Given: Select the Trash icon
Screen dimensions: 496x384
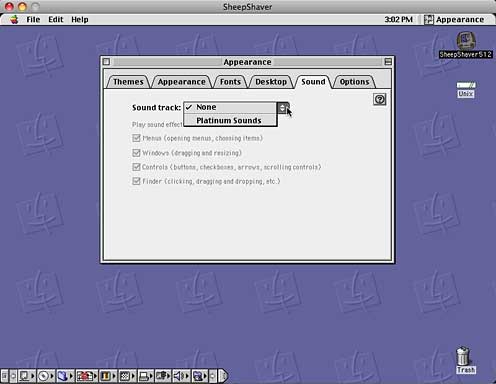Looking at the screenshot, I should coord(465,360).
